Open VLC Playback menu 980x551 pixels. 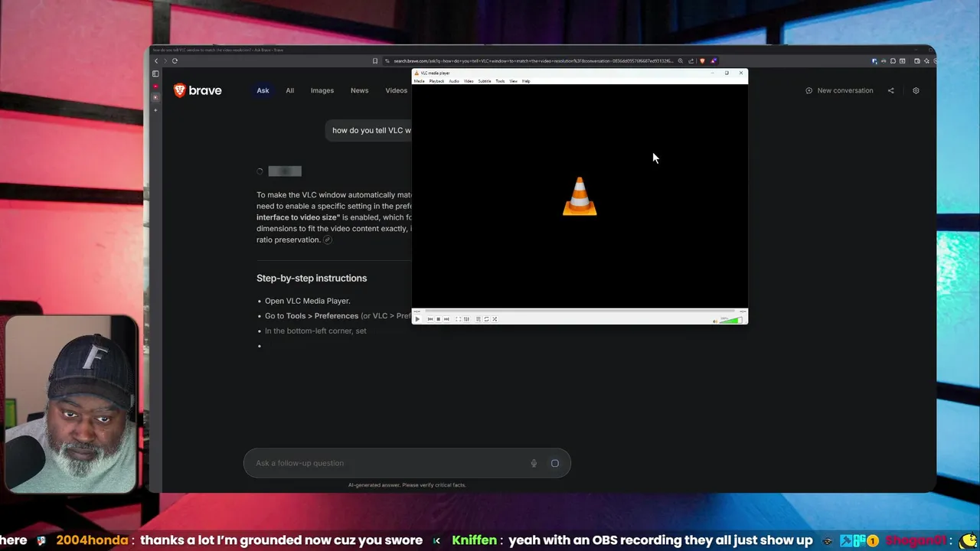tap(436, 81)
